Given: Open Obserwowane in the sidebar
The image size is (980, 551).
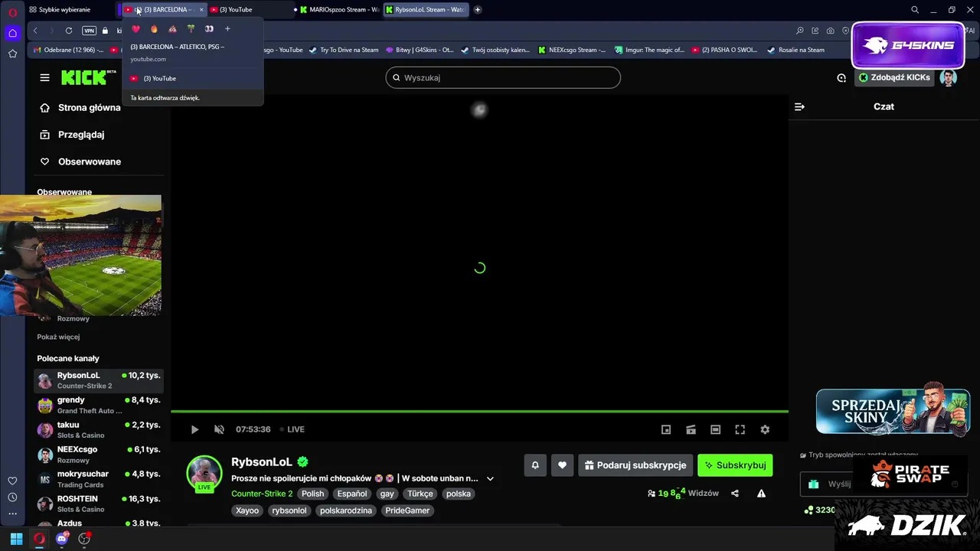Looking at the screenshot, I should tap(80, 161).
